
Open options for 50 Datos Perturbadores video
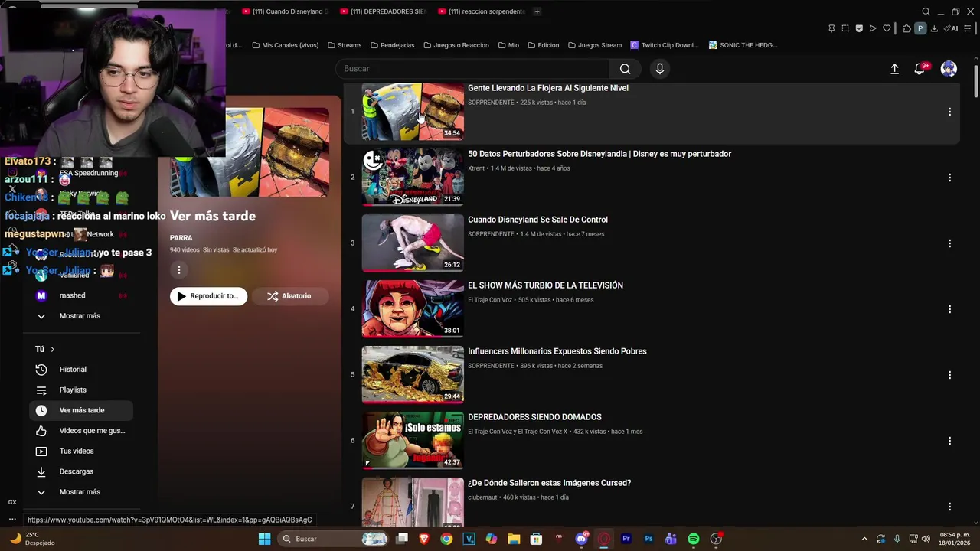coord(949,178)
